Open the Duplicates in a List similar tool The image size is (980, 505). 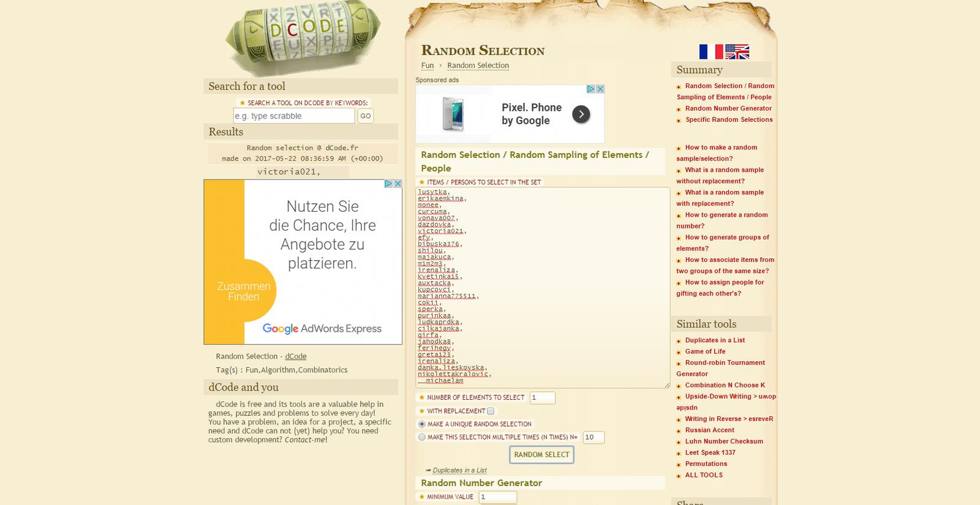coord(715,340)
